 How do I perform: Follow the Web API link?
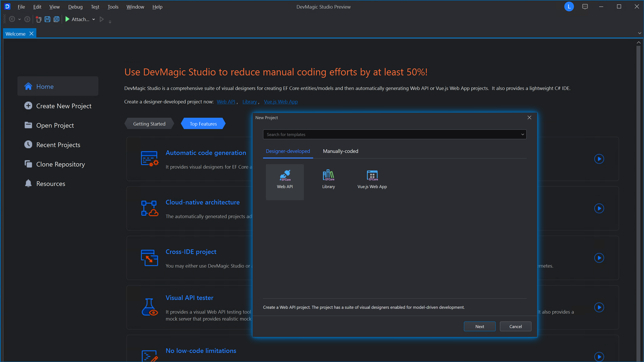coord(226,102)
